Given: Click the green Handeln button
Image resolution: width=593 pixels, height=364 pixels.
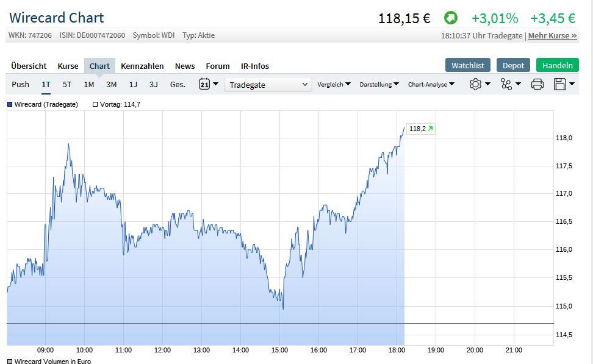Looking at the screenshot, I should [x=558, y=65].
